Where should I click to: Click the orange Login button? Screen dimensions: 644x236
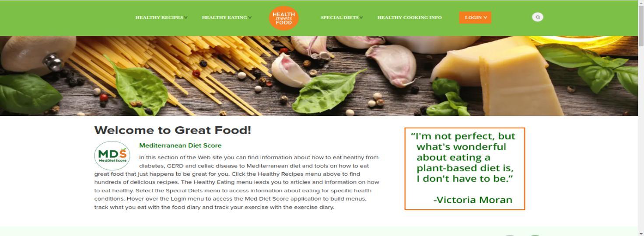(475, 17)
